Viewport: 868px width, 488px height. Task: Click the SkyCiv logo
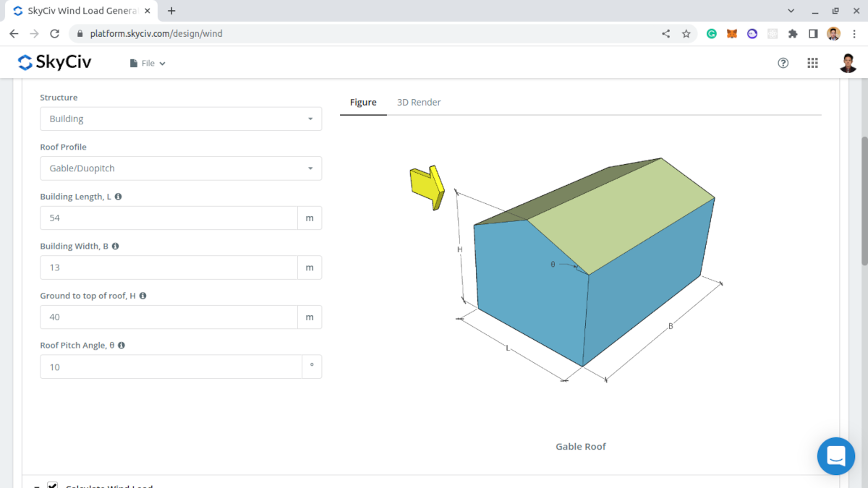(54, 63)
